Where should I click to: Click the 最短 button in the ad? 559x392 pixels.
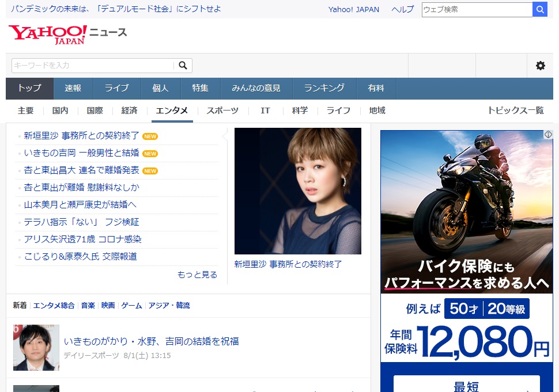pos(467,385)
